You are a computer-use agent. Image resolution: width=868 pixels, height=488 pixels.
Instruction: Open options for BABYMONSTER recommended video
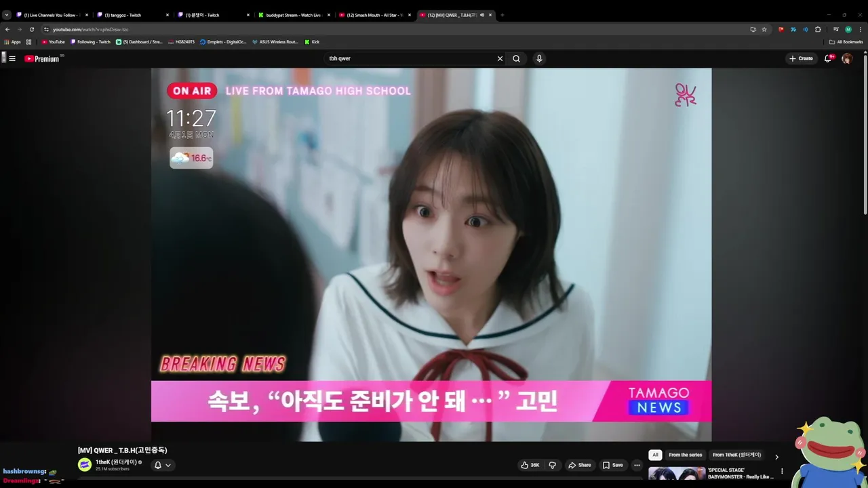pos(782,471)
